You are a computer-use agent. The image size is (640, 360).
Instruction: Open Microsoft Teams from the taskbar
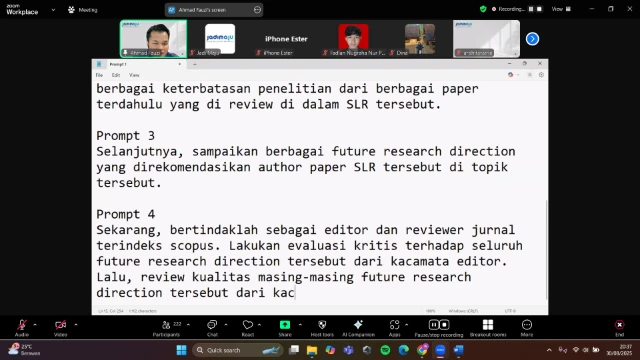[x=349, y=350]
